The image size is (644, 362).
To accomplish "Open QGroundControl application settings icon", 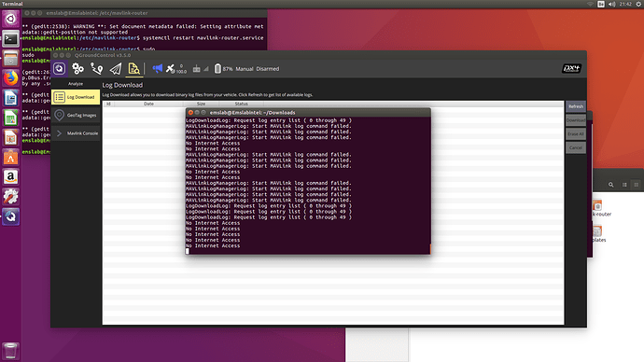I will click(59, 68).
